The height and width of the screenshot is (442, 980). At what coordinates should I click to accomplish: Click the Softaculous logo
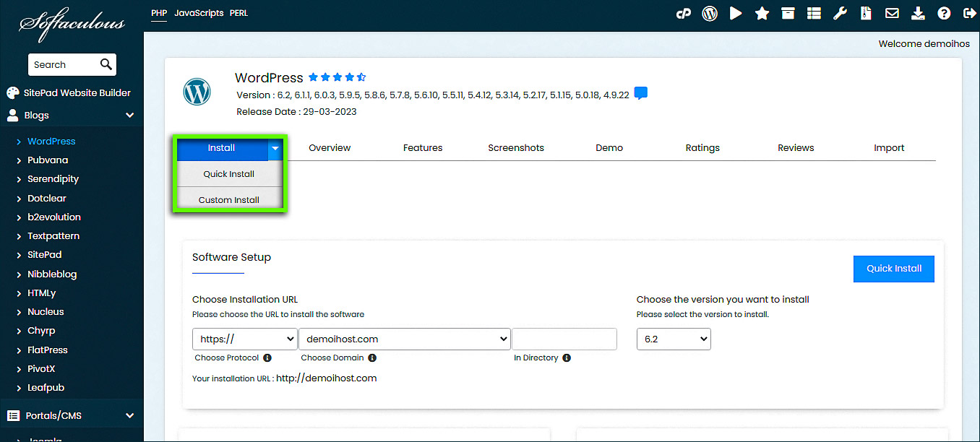point(72,24)
